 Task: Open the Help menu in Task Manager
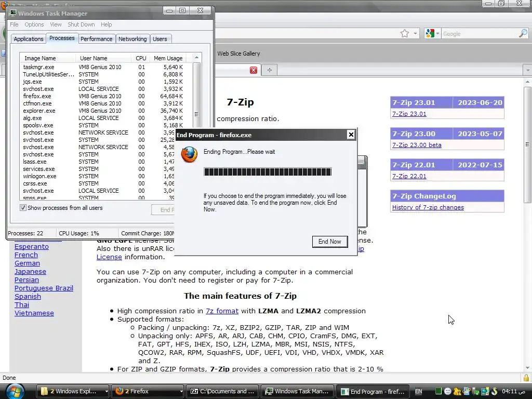pos(106,24)
